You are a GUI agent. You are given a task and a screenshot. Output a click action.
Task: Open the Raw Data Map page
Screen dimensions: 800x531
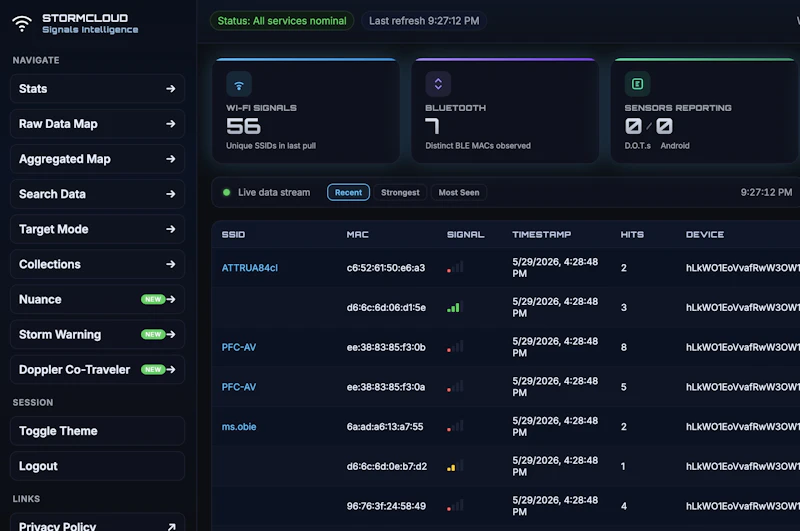97,124
